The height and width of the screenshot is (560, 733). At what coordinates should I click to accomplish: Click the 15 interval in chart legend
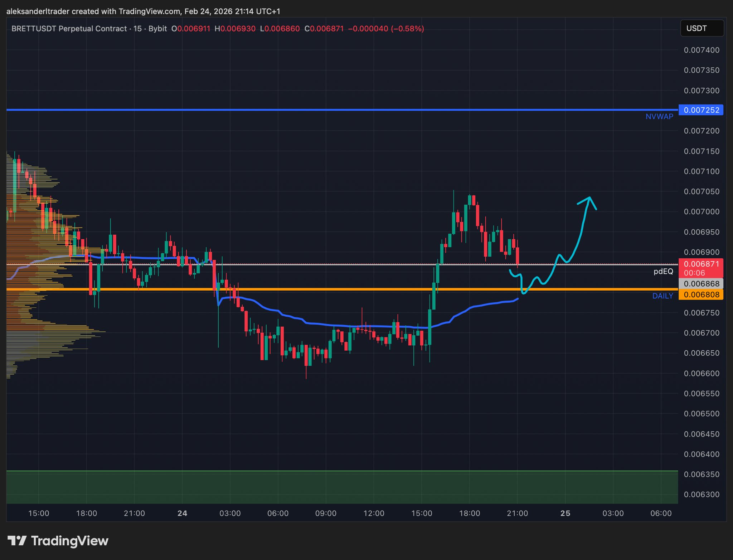(137, 29)
